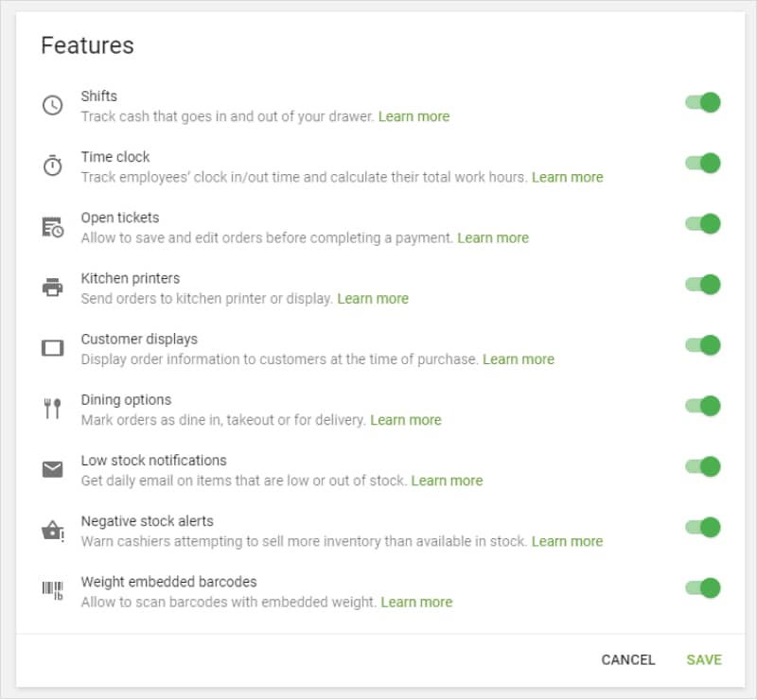The height and width of the screenshot is (700, 757).
Task: Switch off Weight embedded barcodes
Action: click(x=702, y=588)
